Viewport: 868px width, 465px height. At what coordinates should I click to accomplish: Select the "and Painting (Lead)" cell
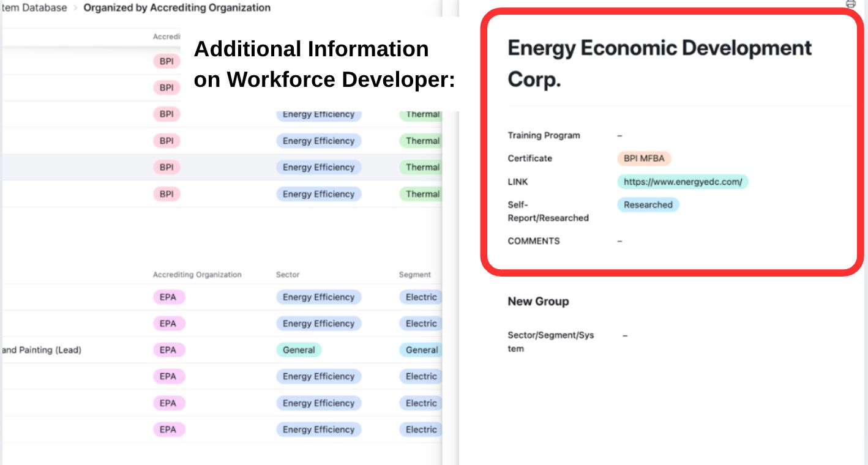click(42, 350)
